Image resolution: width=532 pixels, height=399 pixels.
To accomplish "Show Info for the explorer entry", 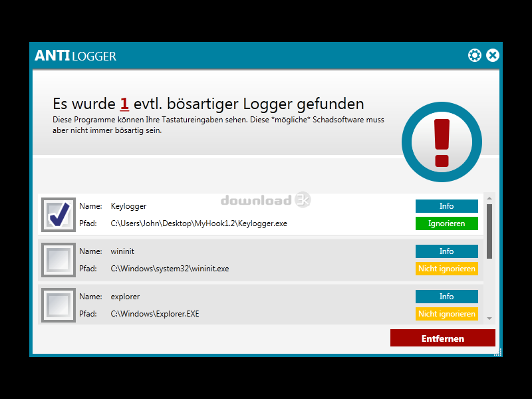I will pyautogui.click(x=446, y=296).
